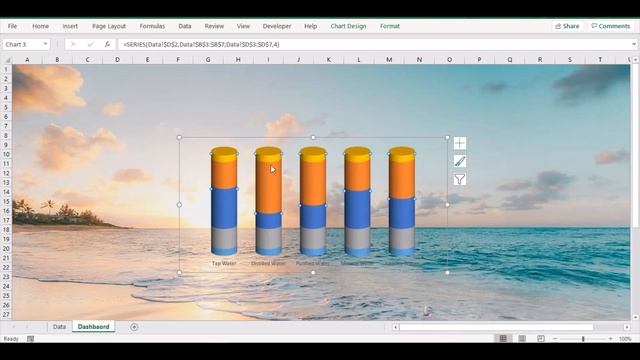Expand the Name Box dropdown arrow

point(45,44)
